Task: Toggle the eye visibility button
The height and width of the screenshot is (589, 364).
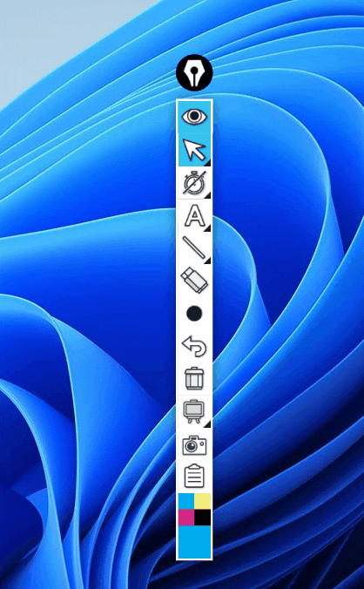Action: pos(194,117)
